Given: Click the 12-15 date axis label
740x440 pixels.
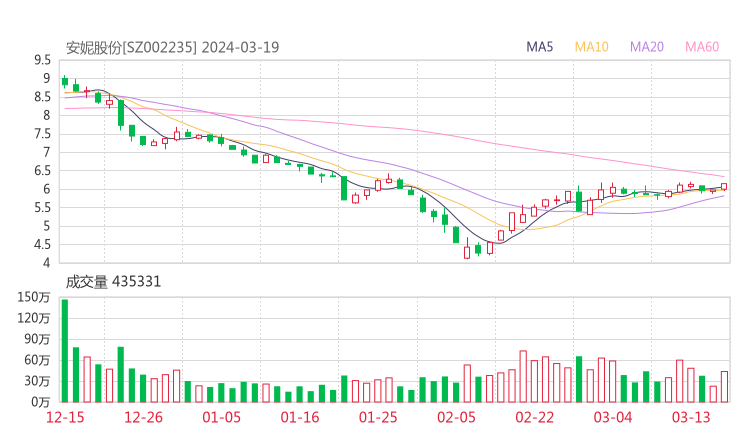Looking at the screenshot, I should click(x=65, y=417).
